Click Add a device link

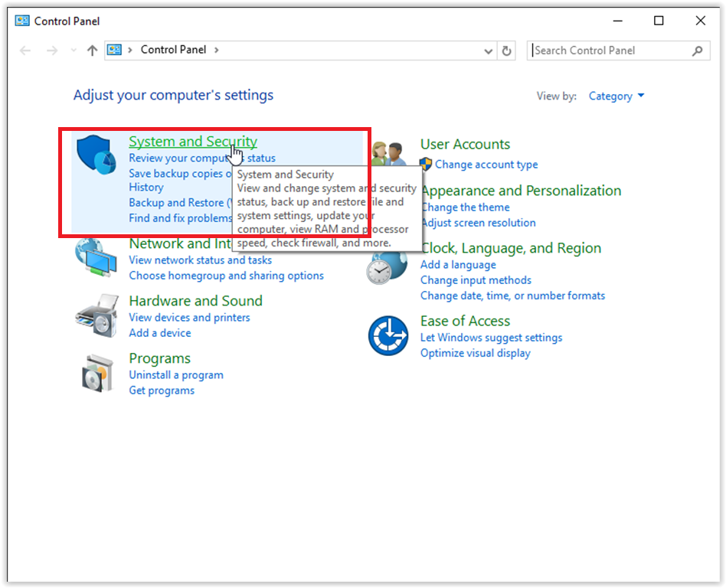[x=160, y=333]
